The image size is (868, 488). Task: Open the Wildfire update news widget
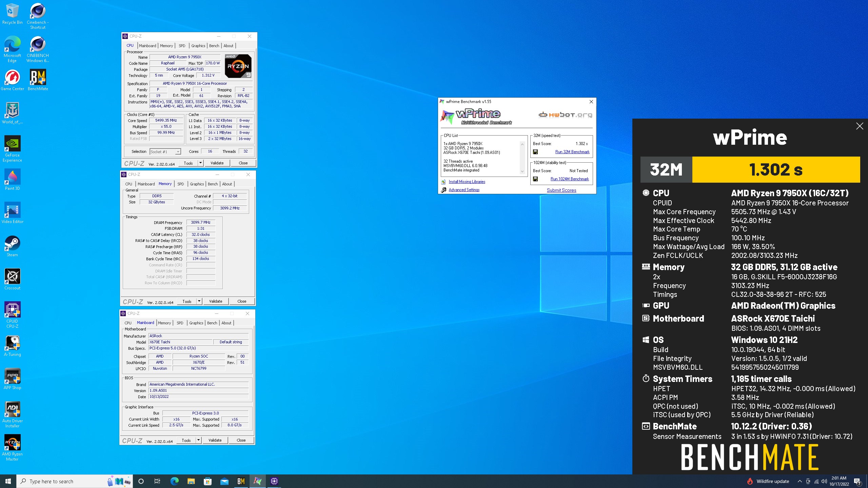point(768,481)
